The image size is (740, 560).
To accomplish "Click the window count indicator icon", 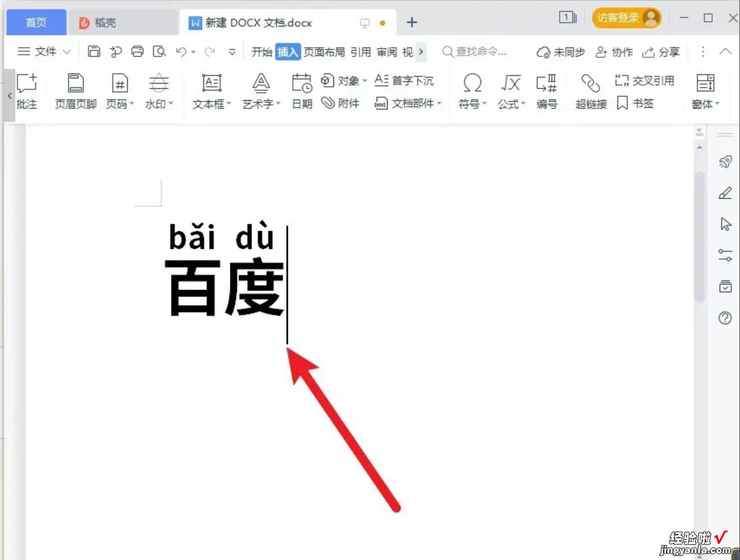I will tap(568, 18).
